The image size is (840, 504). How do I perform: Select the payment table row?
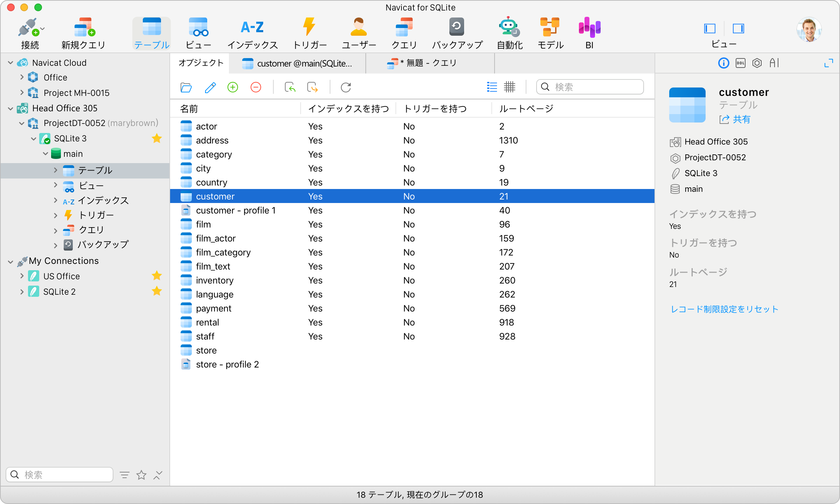pyautogui.click(x=412, y=308)
